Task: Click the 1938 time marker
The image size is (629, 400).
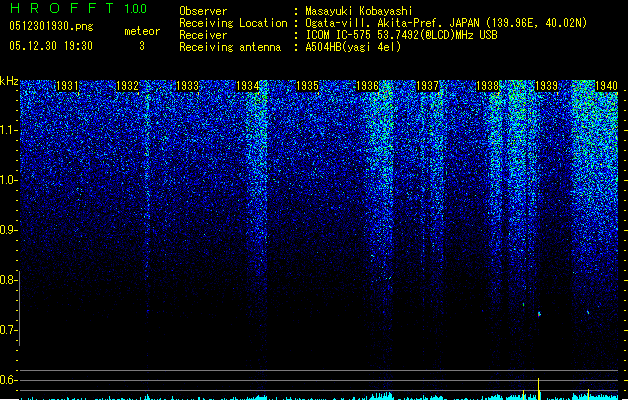Action: pyautogui.click(x=487, y=86)
